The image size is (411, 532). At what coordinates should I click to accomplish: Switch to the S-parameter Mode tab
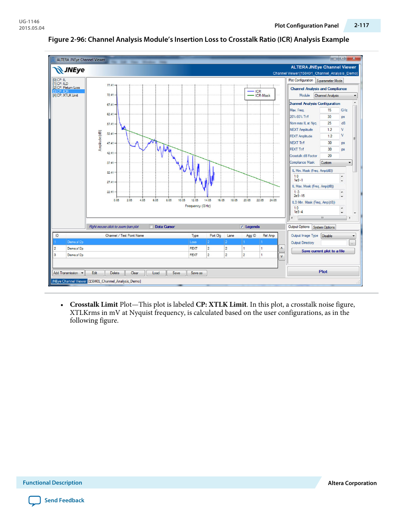point(329,81)
